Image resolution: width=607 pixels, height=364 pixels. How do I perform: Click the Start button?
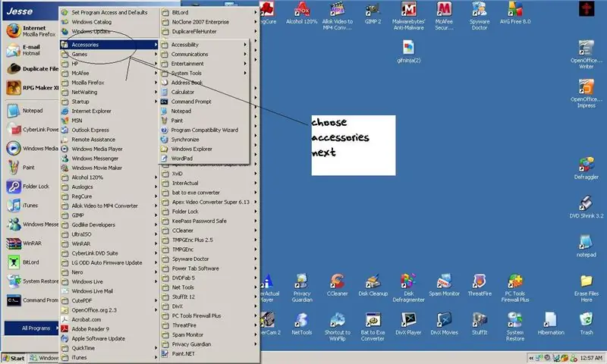click(14, 358)
